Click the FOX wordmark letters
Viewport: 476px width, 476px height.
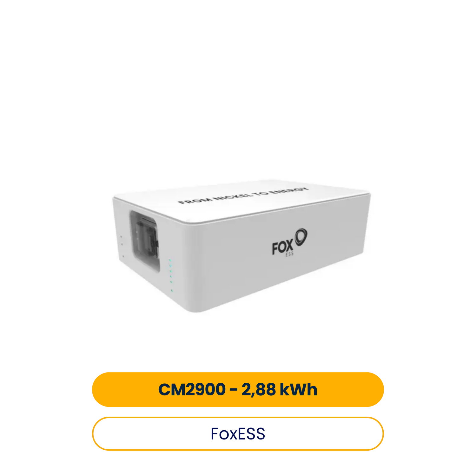click(x=282, y=248)
